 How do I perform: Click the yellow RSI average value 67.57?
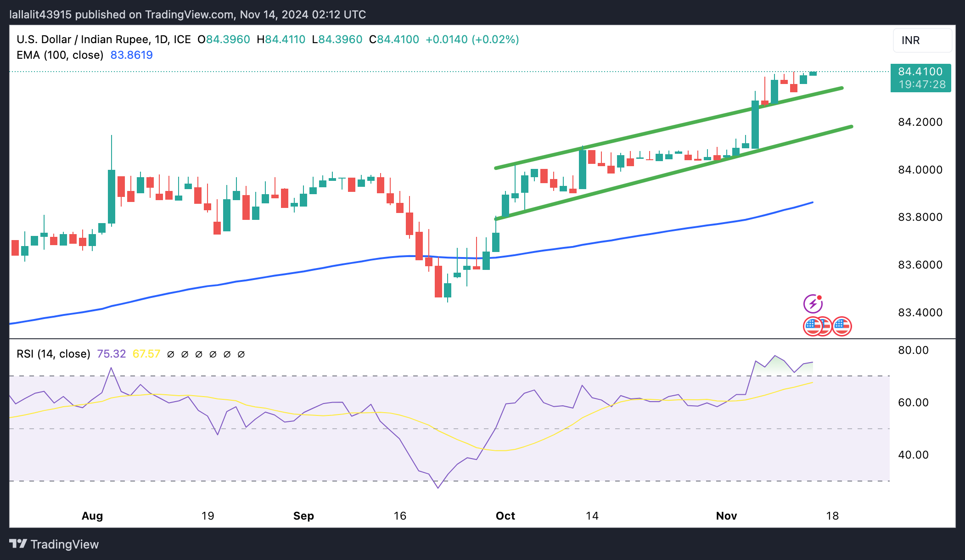tap(146, 354)
